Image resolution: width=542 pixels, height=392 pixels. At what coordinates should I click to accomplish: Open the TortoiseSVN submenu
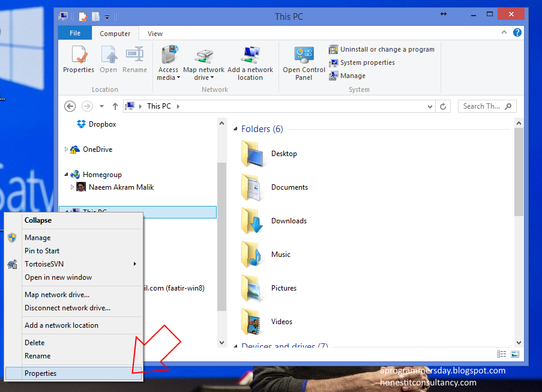pos(74,264)
